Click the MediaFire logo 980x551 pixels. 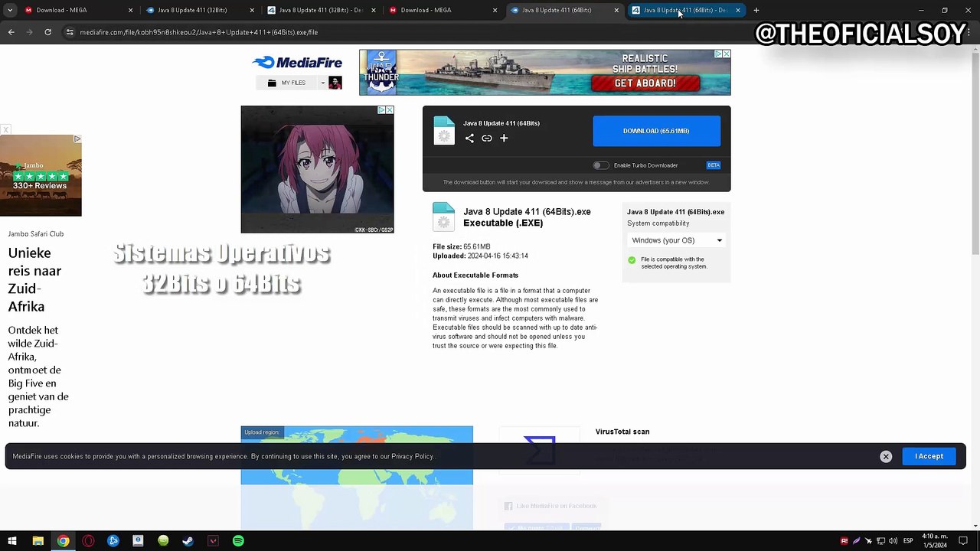[x=297, y=63]
